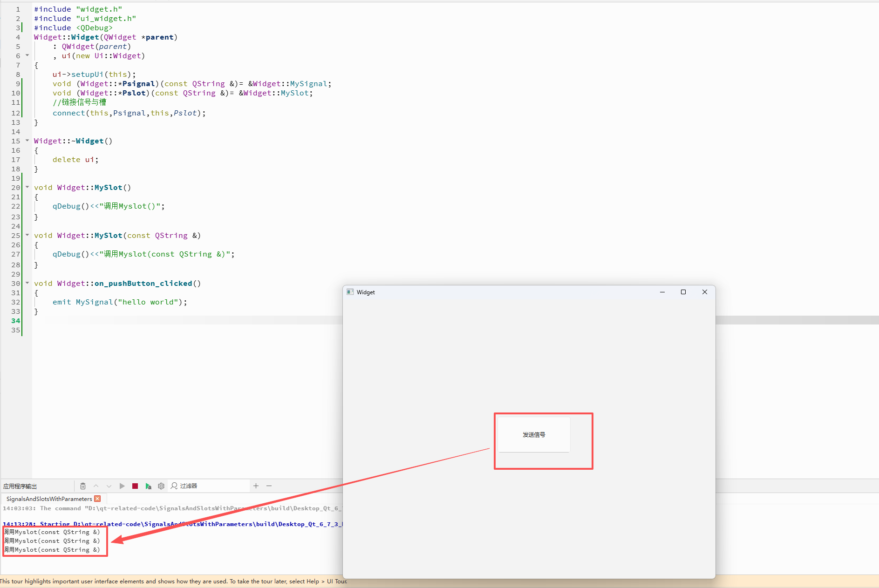Select the SignalsAndSlotsWithParameters output tab
This screenshot has height=588, width=879.
49,499
